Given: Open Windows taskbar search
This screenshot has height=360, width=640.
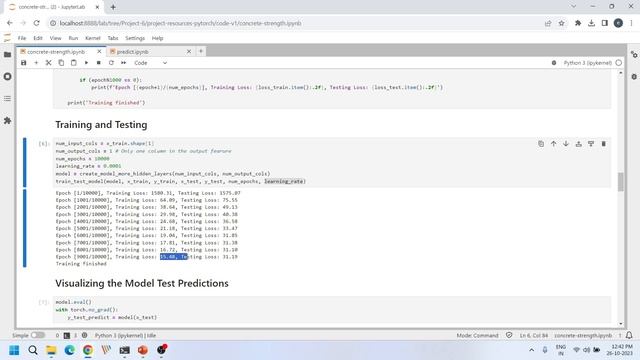Looking at the screenshot, I should pyautogui.click(x=33, y=350).
